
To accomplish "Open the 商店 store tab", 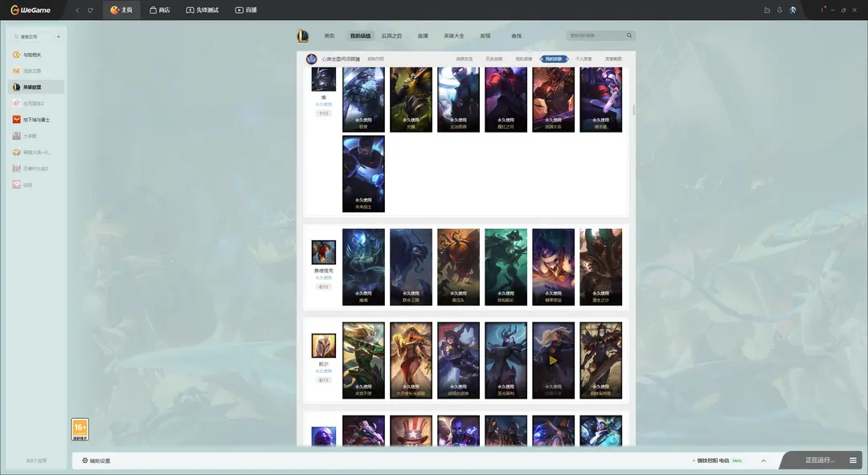I will click(x=159, y=10).
